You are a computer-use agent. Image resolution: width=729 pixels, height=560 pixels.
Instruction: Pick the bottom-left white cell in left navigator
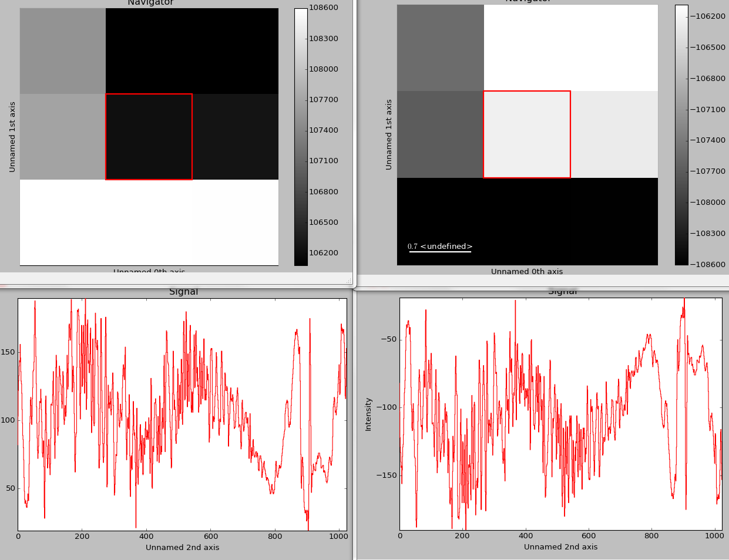[63, 222]
